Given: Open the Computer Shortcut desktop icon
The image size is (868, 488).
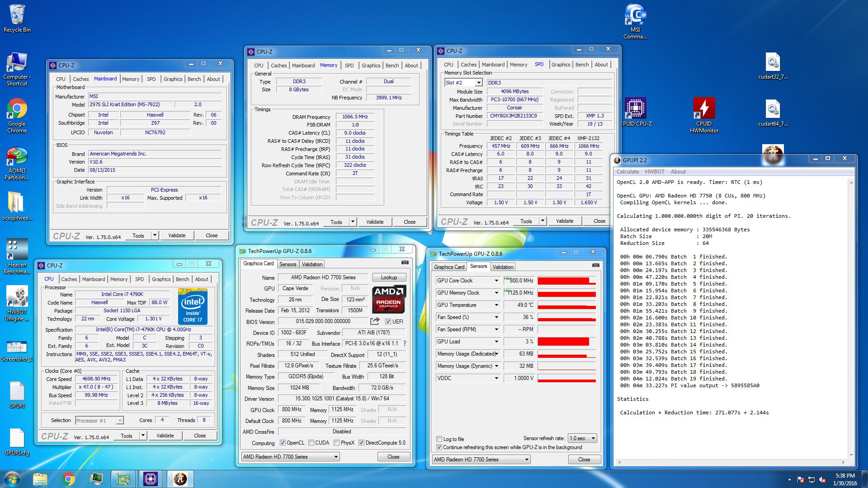Looking at the screenshot, I should [x=17, y=69].
